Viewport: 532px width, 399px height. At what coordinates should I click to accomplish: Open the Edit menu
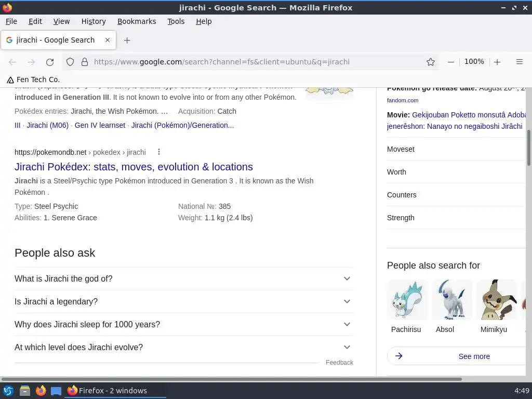click(x=35, y=21)
